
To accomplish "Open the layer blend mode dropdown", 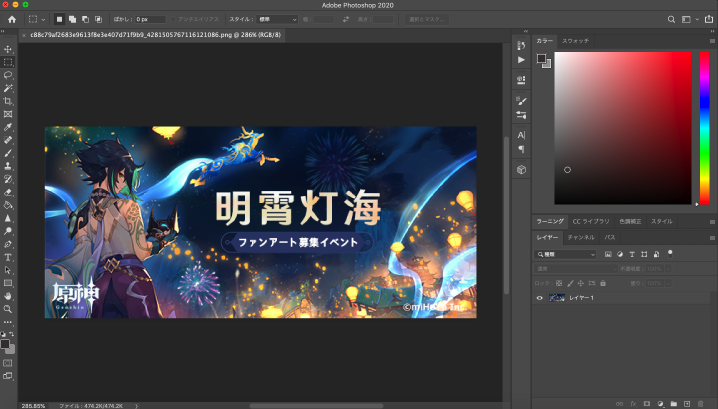I will pos(576,269).
